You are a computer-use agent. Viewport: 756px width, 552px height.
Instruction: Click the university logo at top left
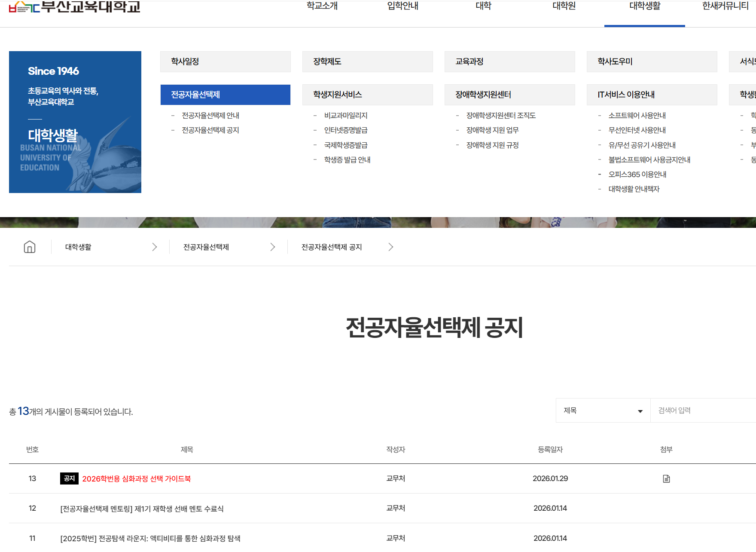(x=75, y=6)
